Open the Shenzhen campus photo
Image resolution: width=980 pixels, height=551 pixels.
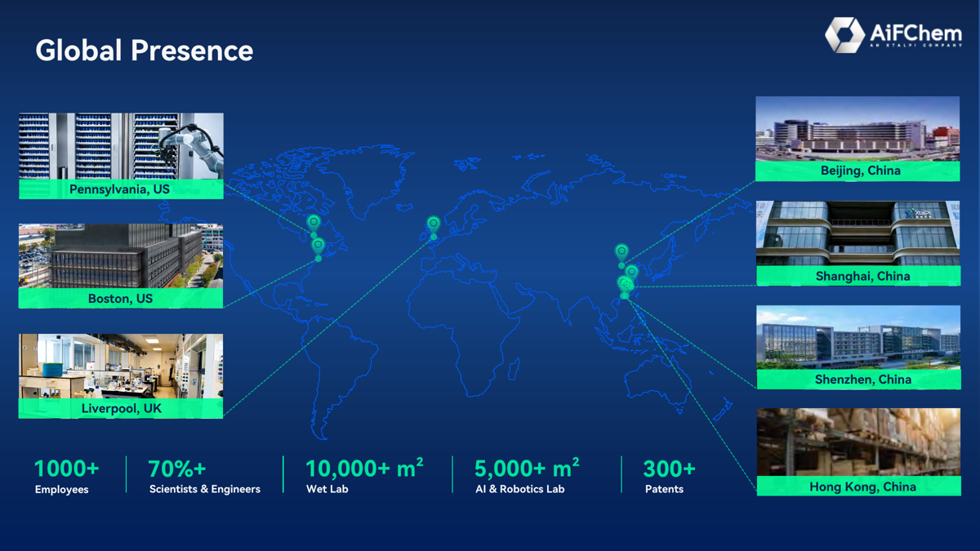[858, 338]
